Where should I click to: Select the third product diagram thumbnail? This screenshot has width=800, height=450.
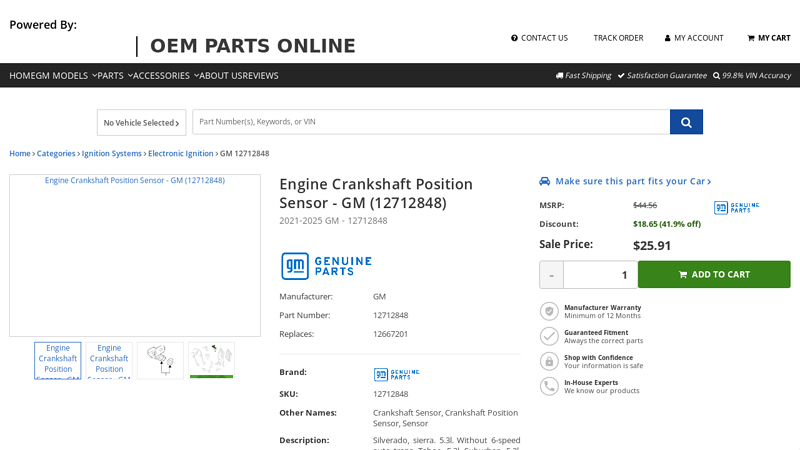tap(160, 360)
